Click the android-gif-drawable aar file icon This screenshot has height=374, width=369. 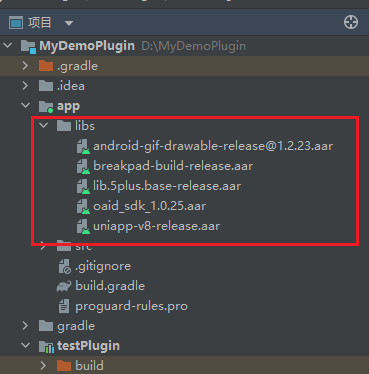click(83, 146)
